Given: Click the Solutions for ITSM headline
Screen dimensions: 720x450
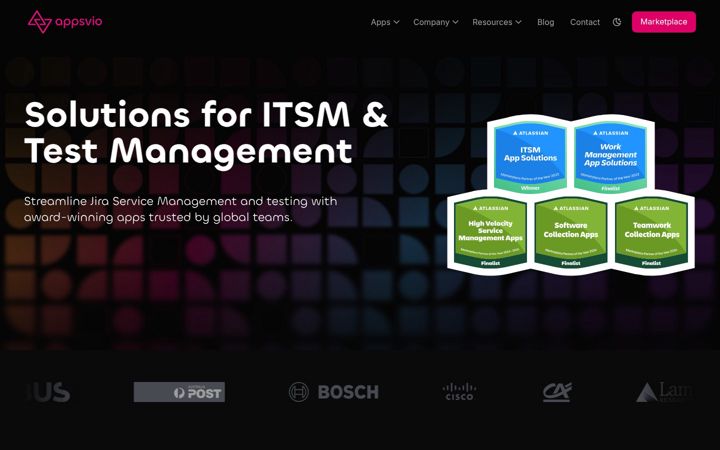Looking at the screenshot, I should (x=207, y=133).
